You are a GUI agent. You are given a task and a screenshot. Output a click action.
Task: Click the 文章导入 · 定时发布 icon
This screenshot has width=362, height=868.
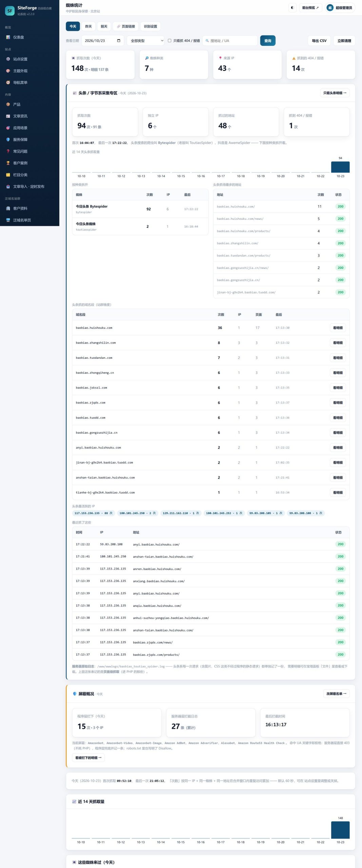[x=8, y=186]
